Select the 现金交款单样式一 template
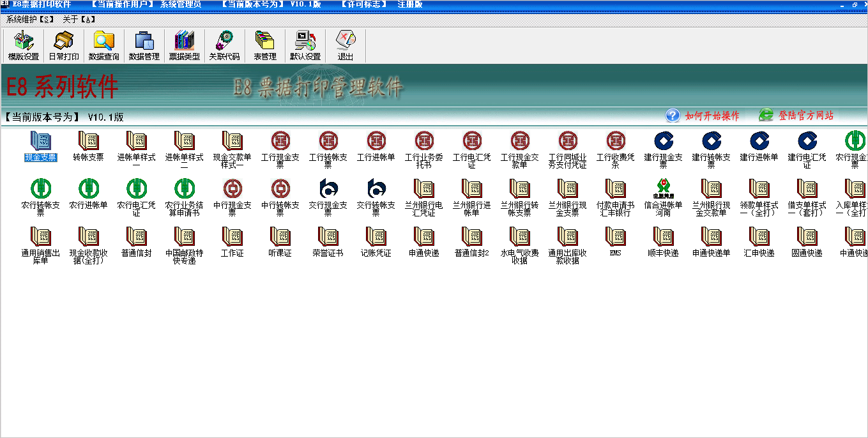The height and width of the screenshot is (438, 868). coord(232,149)
